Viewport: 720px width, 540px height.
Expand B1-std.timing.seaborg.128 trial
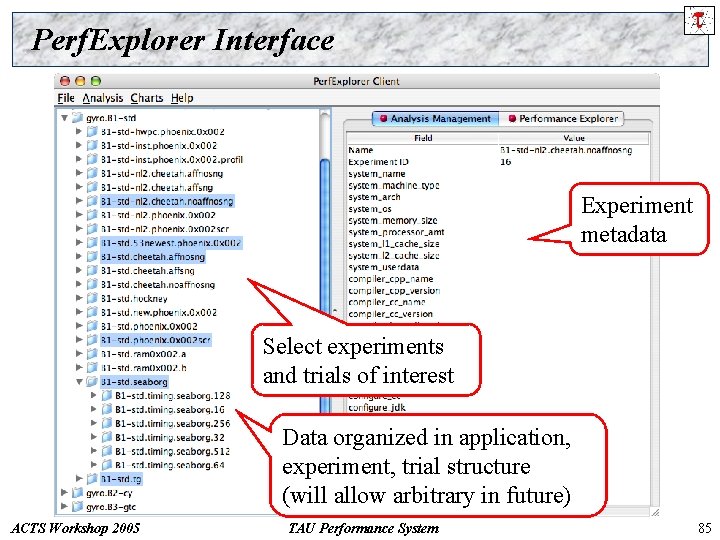pyautogui.click(x=94, y=395)
